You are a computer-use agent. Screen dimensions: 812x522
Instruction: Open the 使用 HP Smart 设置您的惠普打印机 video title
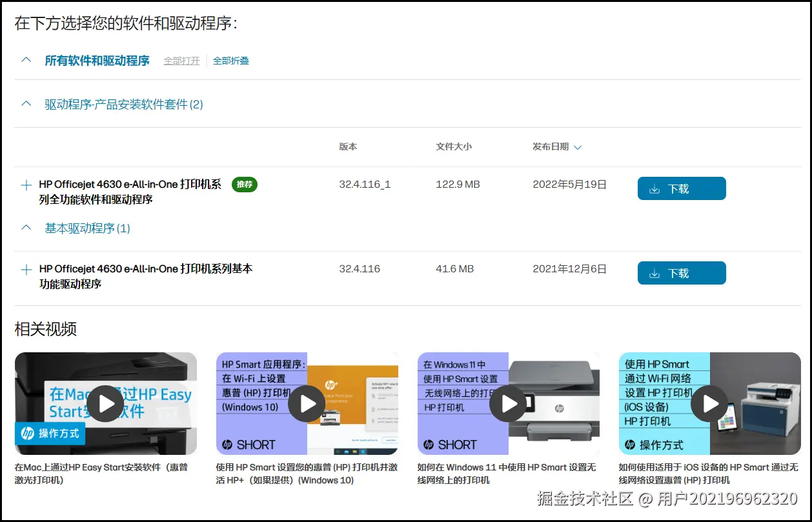tap(307, 474)
